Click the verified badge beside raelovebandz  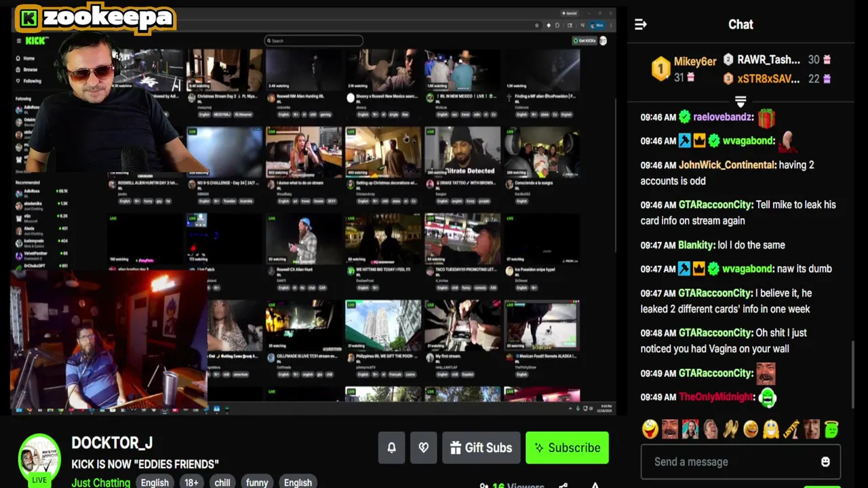[685, 117]
